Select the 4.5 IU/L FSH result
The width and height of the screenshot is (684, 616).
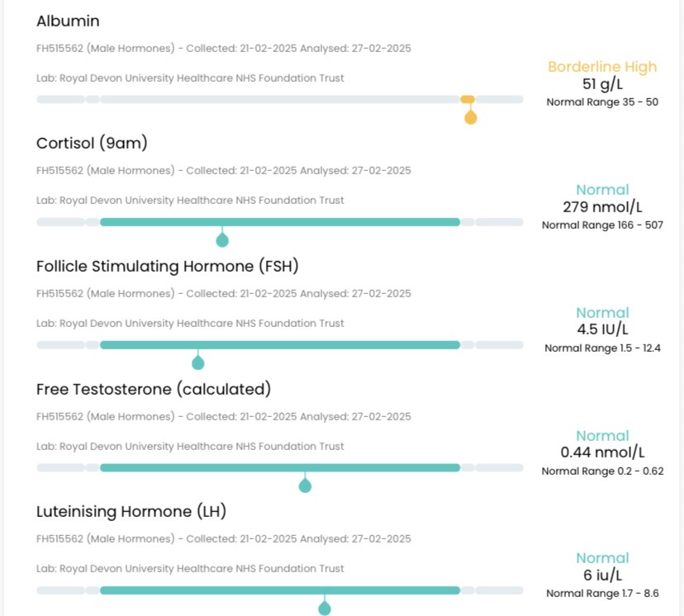[x=602, y=329]
